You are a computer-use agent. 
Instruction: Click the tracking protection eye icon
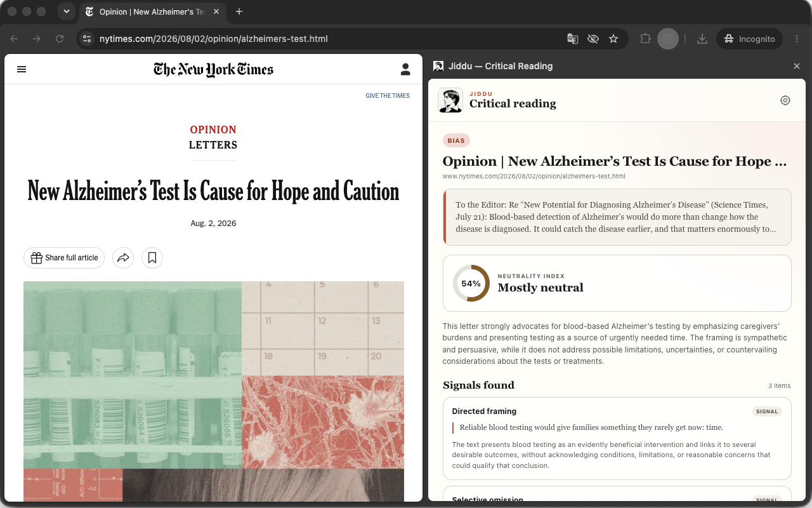pos(593,39)
